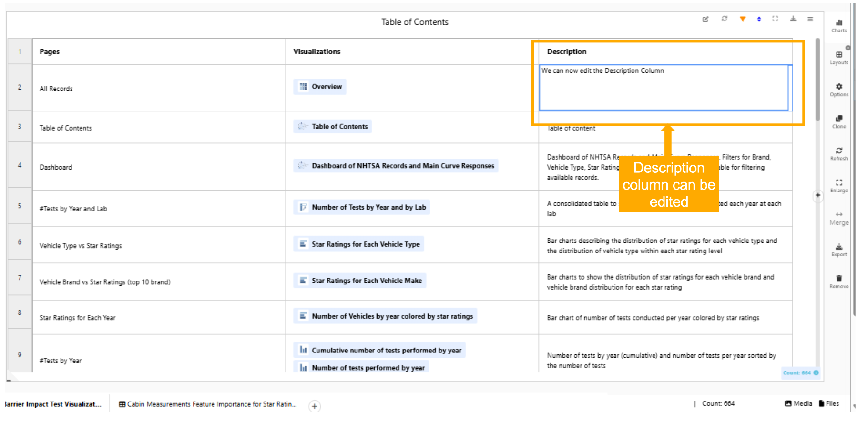Select row number 8 header

20,313
